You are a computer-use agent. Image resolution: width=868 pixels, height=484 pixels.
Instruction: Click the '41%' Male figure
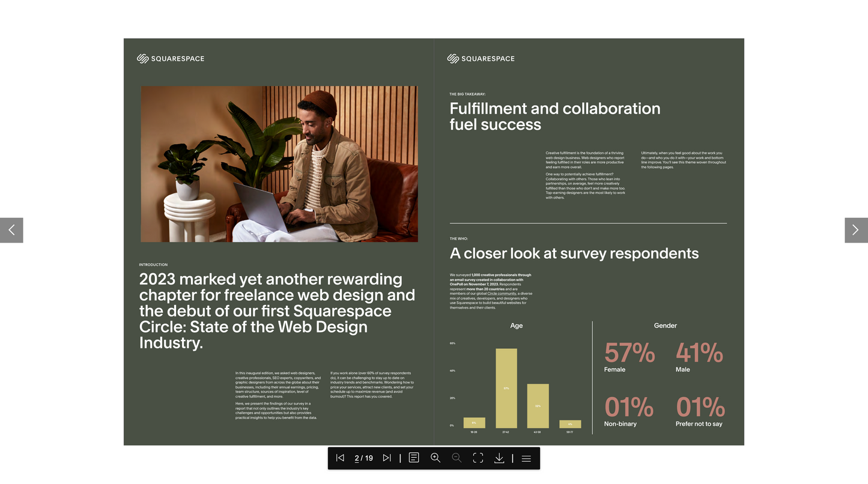pos(699,352)
